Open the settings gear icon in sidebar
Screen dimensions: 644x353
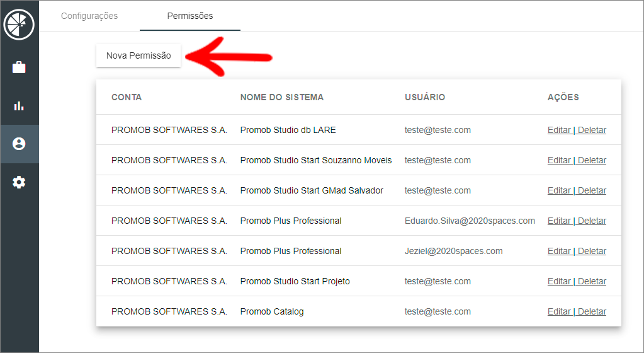point(19,182)
